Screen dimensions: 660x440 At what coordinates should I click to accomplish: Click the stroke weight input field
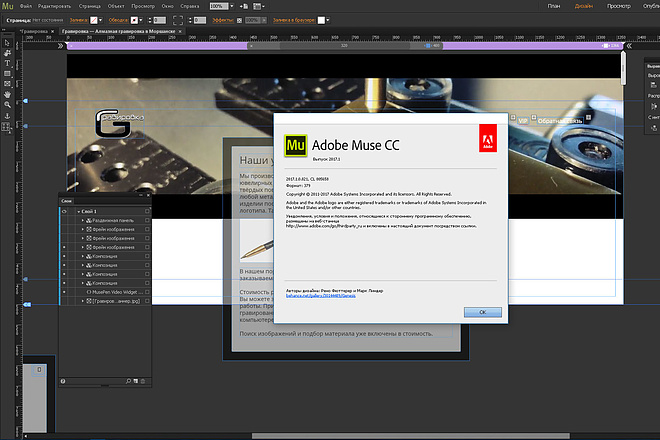pos(160,20)
